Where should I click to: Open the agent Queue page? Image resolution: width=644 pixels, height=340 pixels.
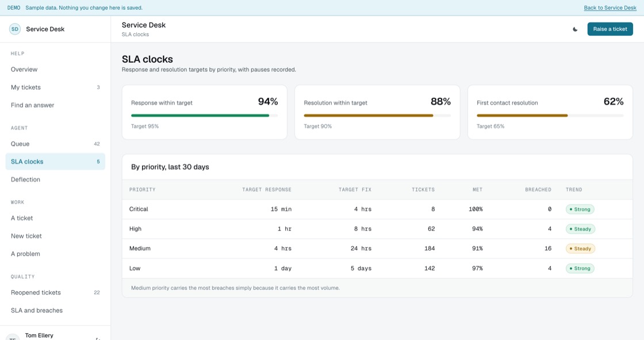coord(55,144)
